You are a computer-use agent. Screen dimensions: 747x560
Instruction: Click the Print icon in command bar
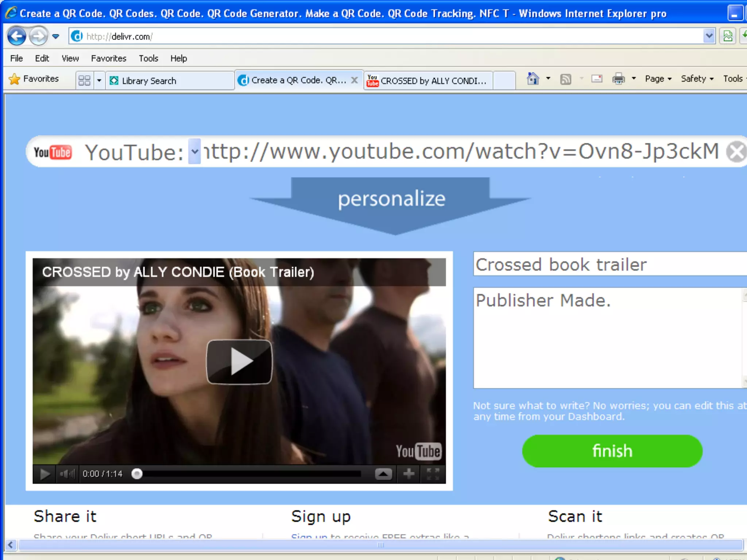tap(619, 79)
